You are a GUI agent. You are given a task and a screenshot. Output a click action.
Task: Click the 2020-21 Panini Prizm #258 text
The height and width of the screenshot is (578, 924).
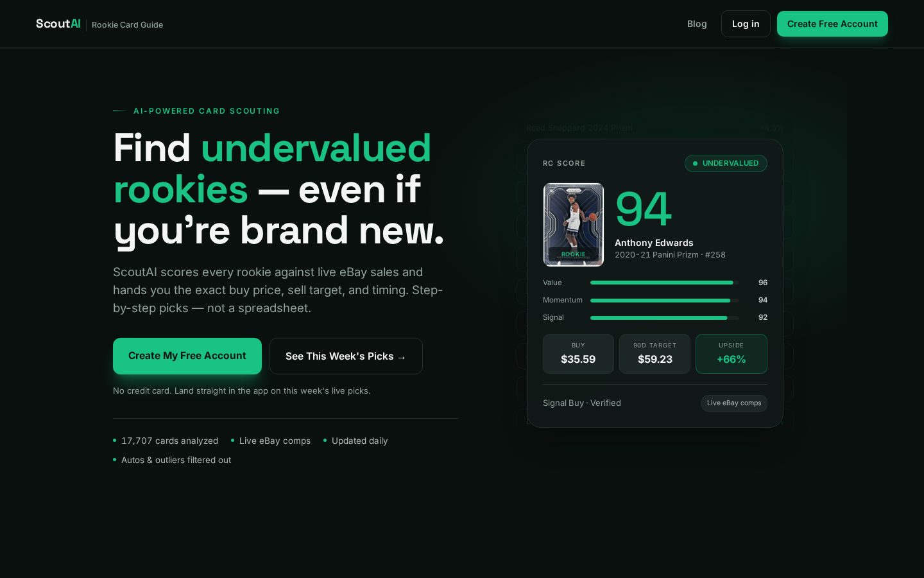point(670,255)
